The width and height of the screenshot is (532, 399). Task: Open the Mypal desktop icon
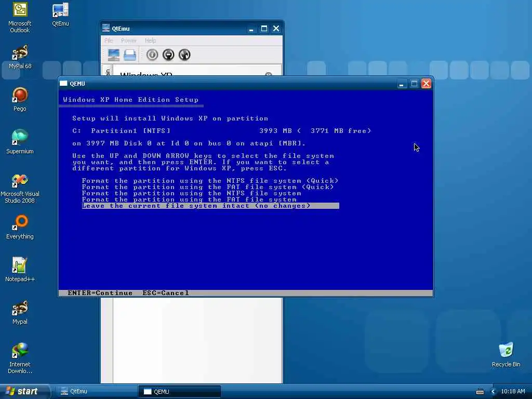coord(20,312)
